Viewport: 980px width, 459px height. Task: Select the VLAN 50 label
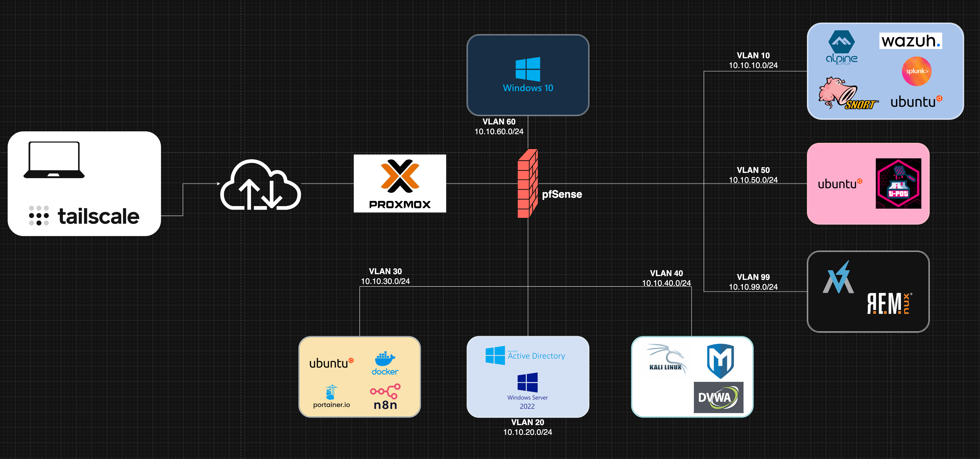click(753, 170)
